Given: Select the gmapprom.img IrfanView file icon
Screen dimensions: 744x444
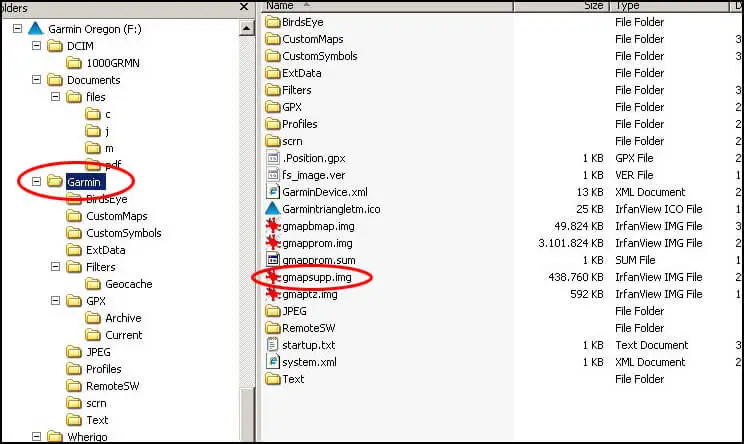Looking at the screenshot, I should pyautogui.click(x=272, y=243).
